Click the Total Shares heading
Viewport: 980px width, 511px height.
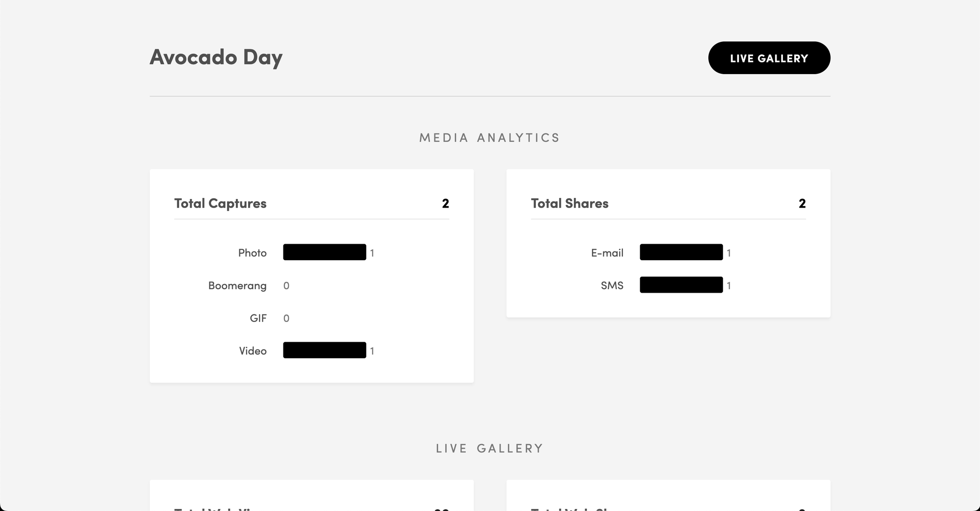570,203
